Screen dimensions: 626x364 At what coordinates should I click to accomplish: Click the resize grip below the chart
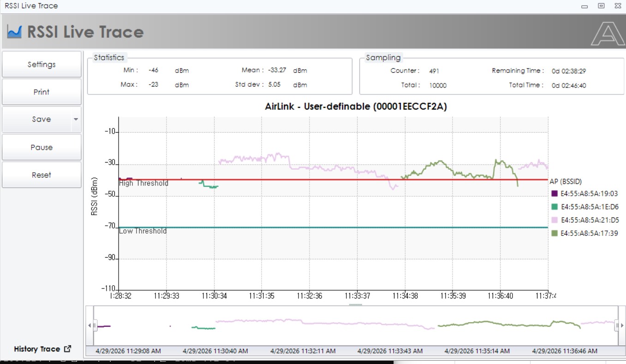[x=355, y=305]
